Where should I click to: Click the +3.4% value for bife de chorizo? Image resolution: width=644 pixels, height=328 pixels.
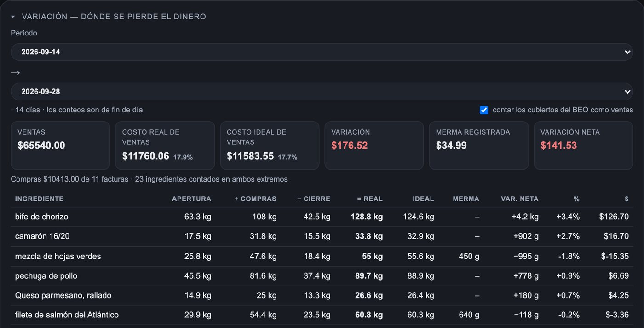pos(568,217)
